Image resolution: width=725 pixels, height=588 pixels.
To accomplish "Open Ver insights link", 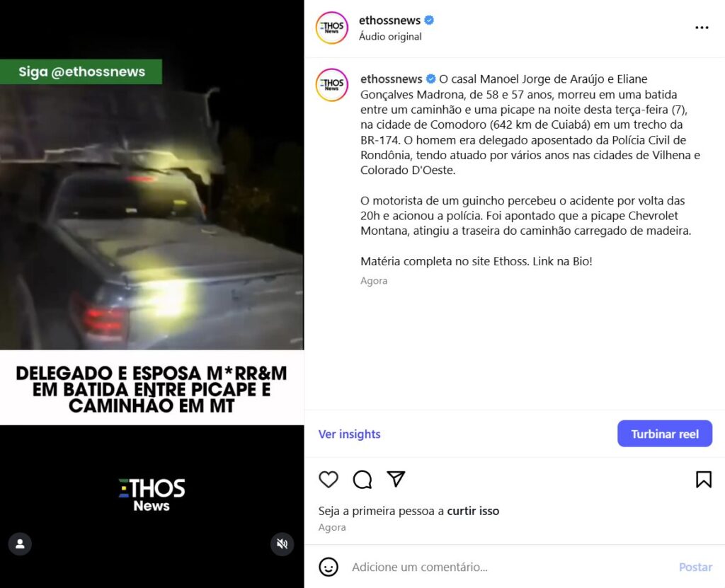I will [350, 434].
